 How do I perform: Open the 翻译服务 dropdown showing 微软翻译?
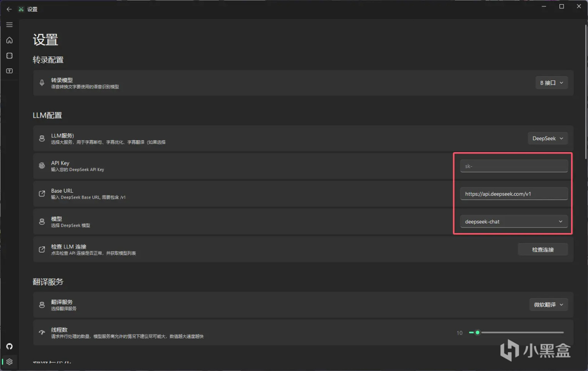tap(548, 305)
